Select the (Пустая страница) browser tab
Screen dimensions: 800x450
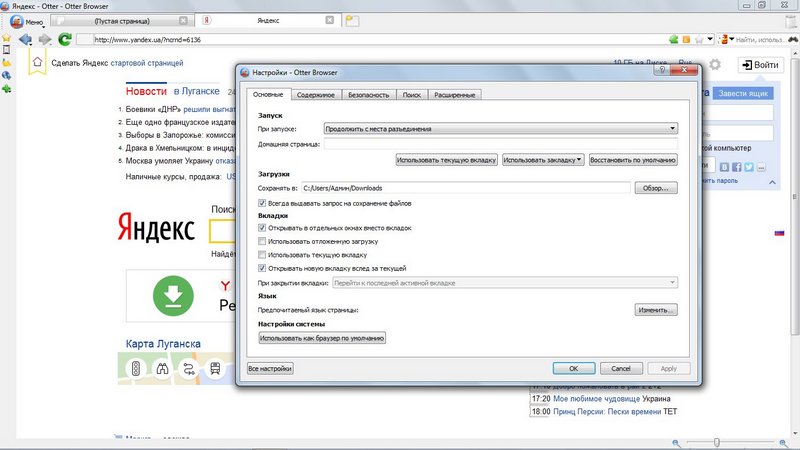[x=122, y=21]
